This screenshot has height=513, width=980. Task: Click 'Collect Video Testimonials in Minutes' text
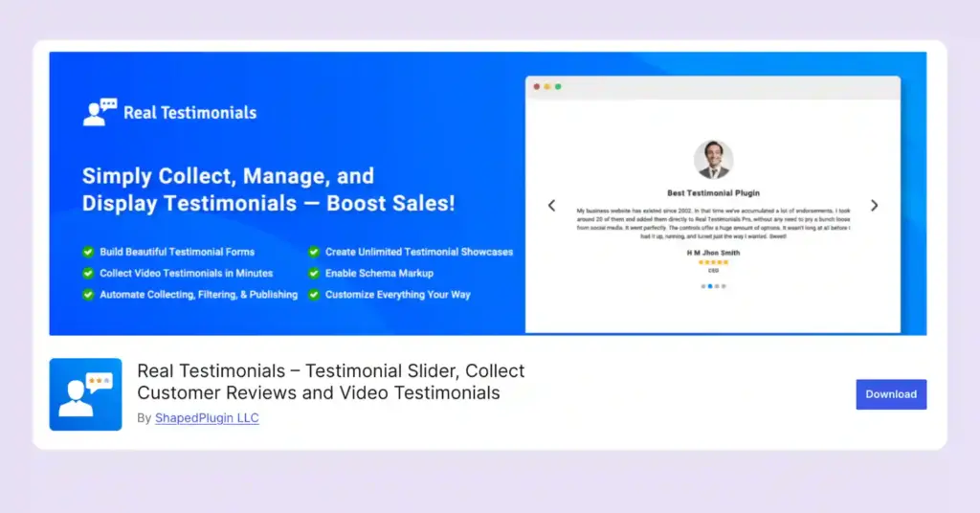[x=187, y=273]
